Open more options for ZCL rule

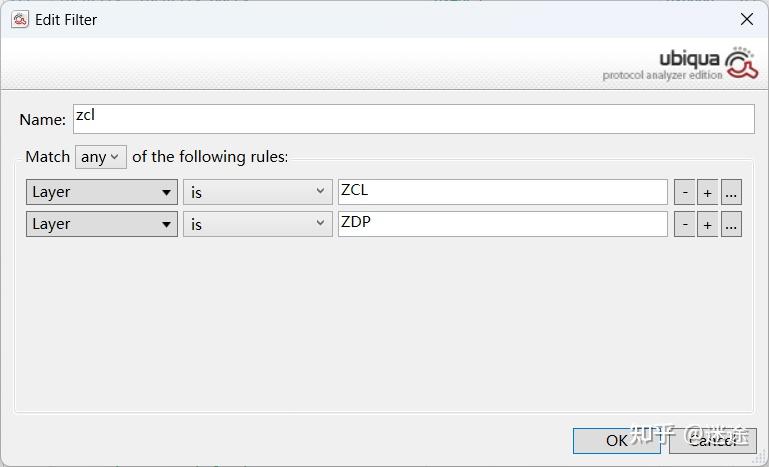(x=731, y=193)
